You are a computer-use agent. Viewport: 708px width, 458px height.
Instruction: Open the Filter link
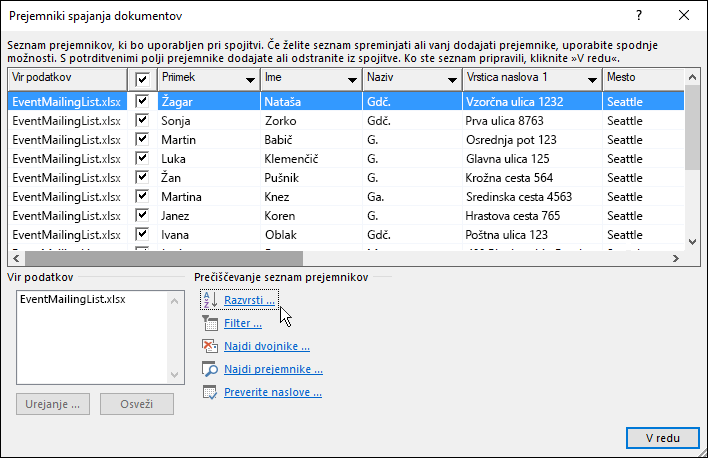tap(243, 323)
